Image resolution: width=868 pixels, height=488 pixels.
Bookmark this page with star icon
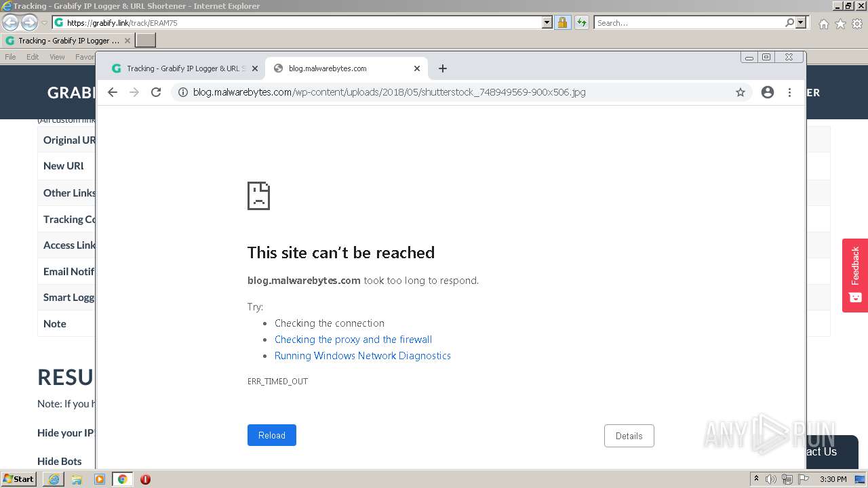[x=741, y=92]
